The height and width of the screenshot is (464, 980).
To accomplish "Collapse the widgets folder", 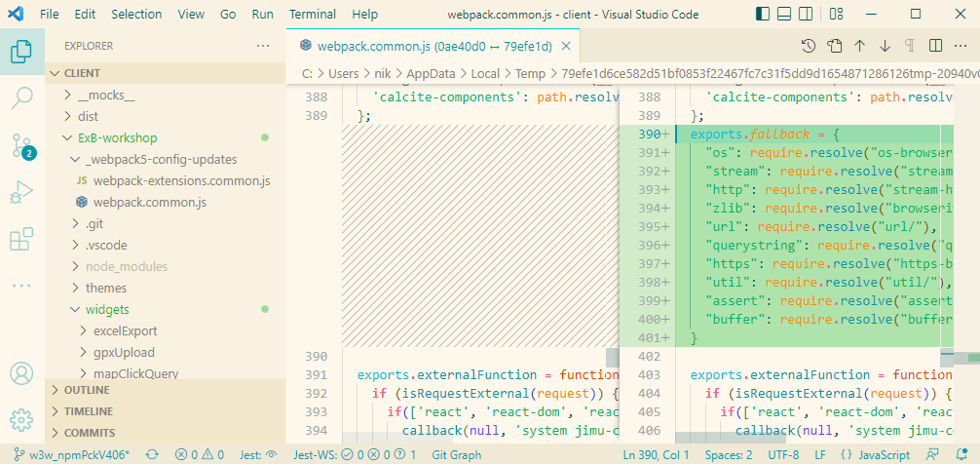I will pos(166,309).
